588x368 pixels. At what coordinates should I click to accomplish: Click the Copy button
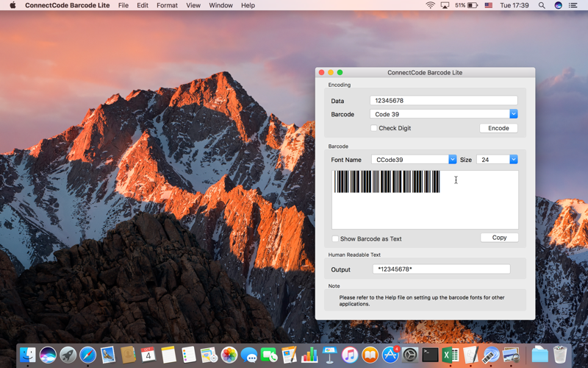tap(499, 237)
